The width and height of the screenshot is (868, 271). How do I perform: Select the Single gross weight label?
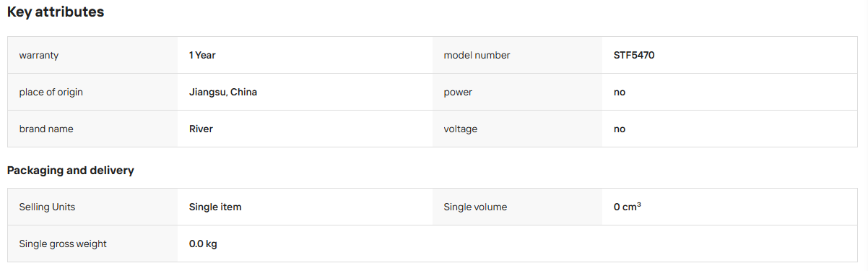pyautogui.click(x=63, y=244)
